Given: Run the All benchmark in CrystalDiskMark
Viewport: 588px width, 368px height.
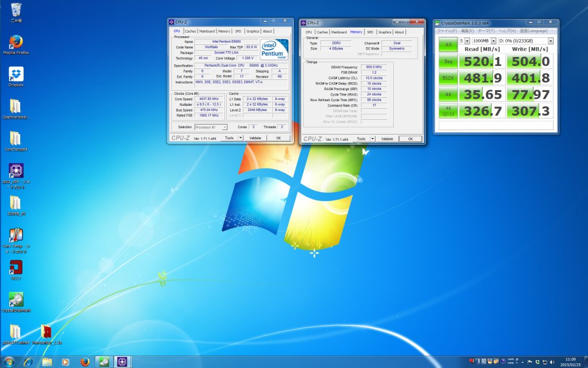Looking at the screenshot, I should [x=447, y=44].
